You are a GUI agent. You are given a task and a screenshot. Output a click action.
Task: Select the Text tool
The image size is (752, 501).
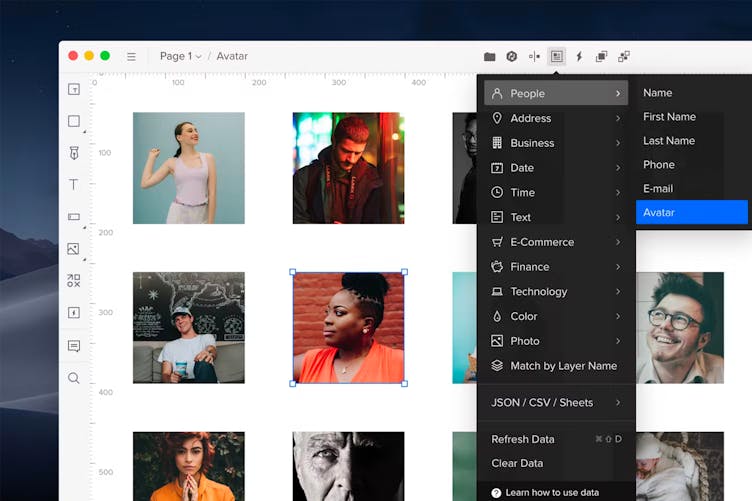pos(73,185)
